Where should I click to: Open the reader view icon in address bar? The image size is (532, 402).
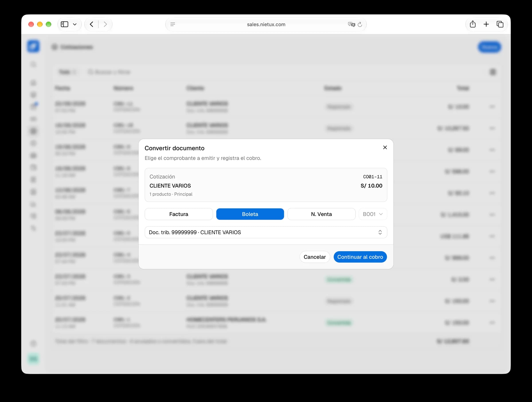click(173, 24)
